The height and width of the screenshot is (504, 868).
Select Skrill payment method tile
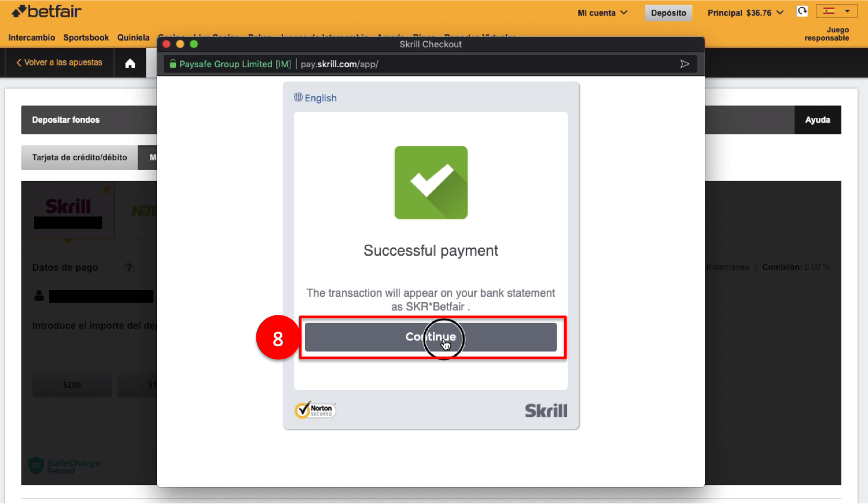coord(68,210)
